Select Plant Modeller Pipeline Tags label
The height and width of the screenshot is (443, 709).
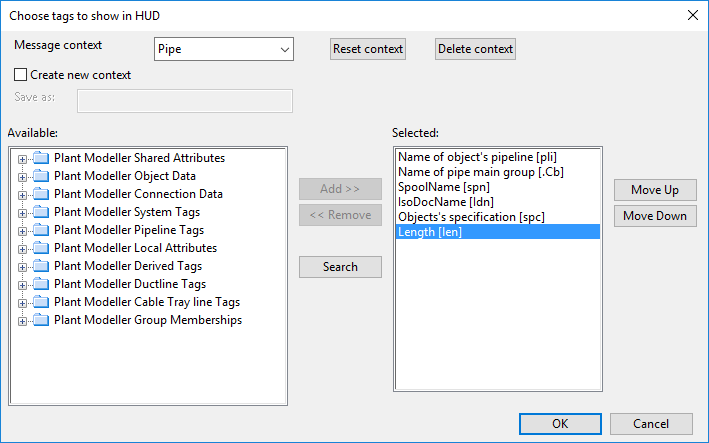[129, 230]
